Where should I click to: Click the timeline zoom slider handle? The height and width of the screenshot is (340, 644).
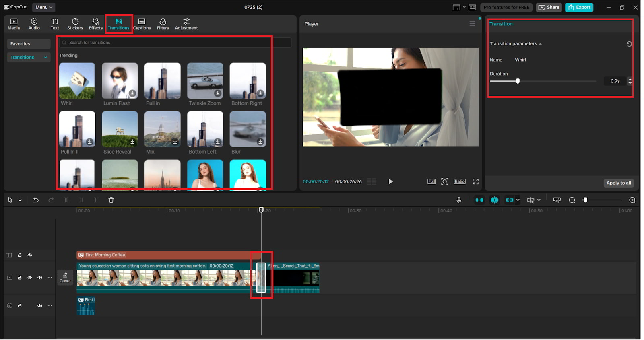coord(585,200)
